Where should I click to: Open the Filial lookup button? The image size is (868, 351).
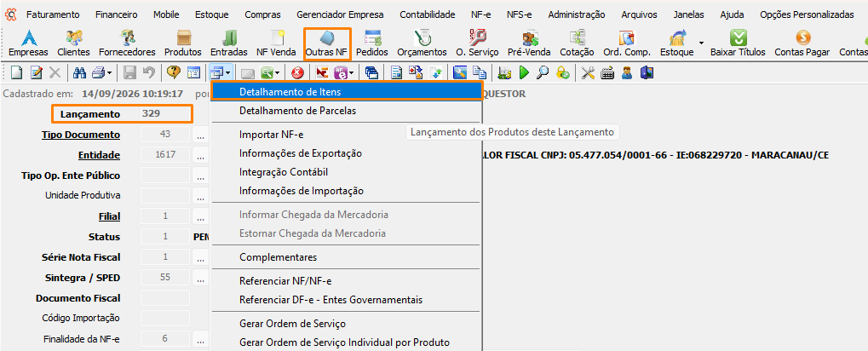coord(200,216)
